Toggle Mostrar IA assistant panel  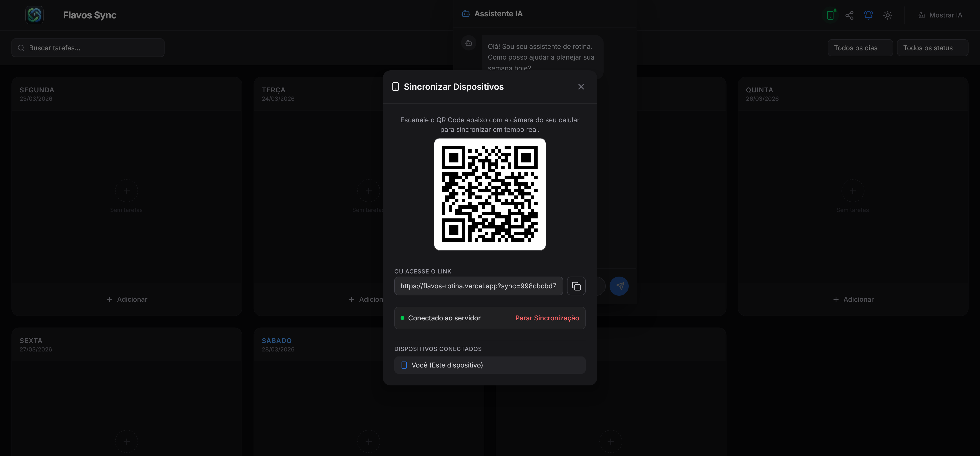tap(940, 15)
